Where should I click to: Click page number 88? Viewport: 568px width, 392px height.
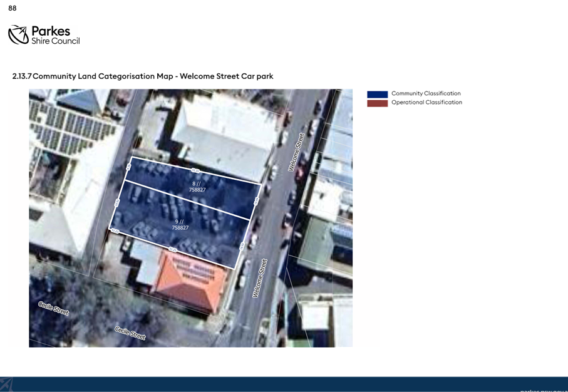click(x=13, y=8)
